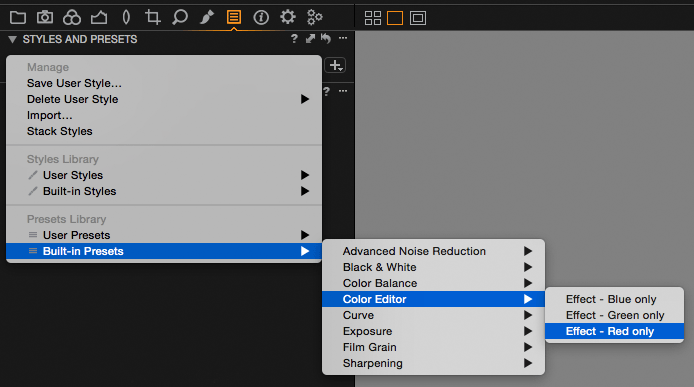Expand the Delete User Style submenu
This screenshot has height=387, width=694.
[x=164, y=99]
